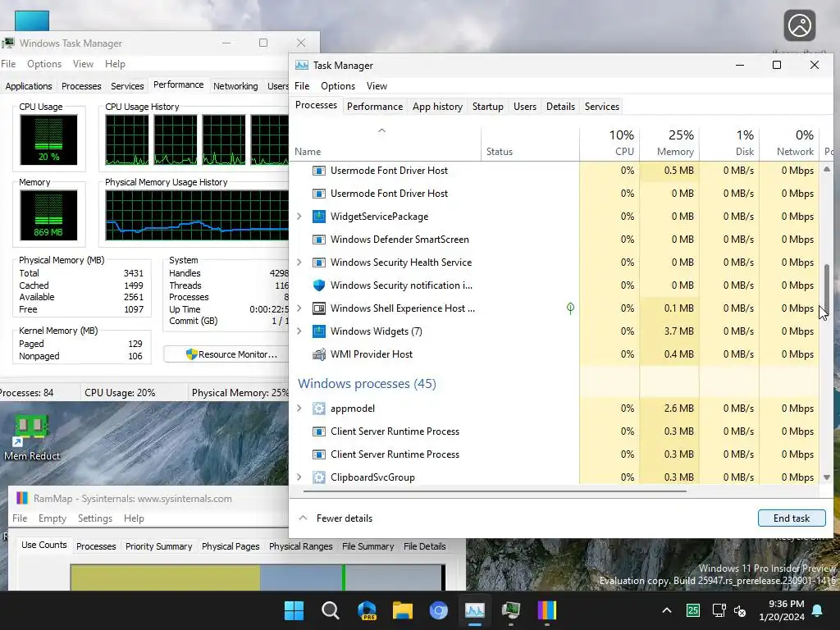Screen dimensions: 840x630
Task: Switch to the App history tab
Action: point(437,107)
